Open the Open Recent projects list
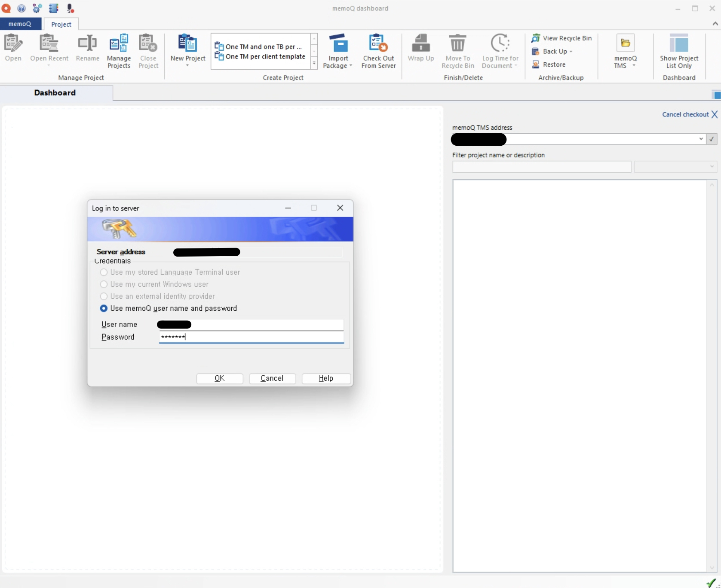 (x=49, y=50)
